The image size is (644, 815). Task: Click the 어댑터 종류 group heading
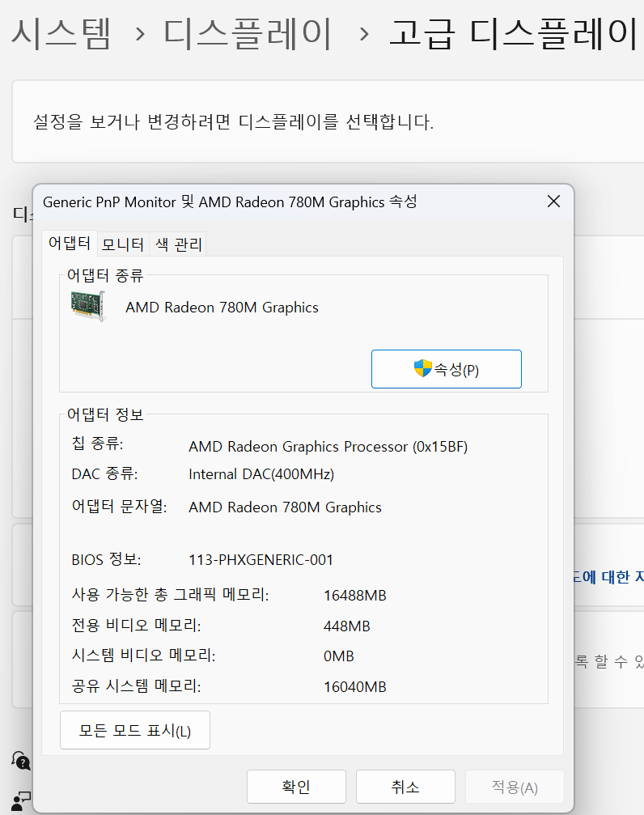tap(105, 275)
